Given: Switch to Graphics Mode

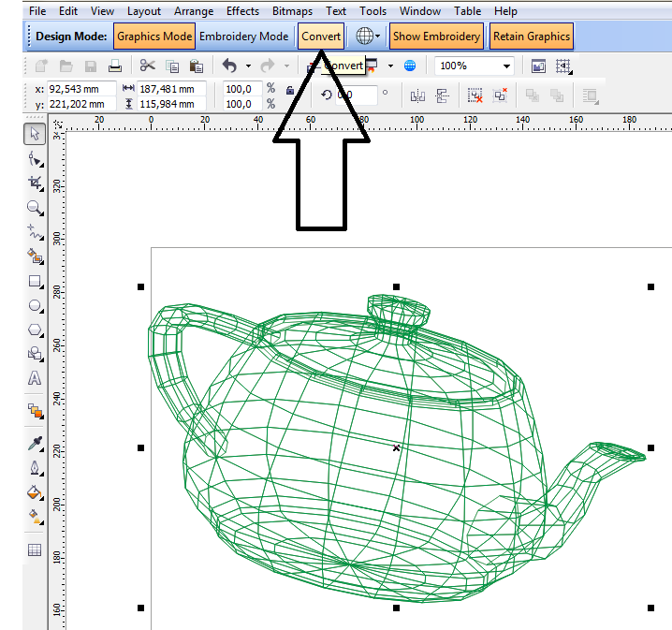Looking at the screenshot, I should [x=154, y=37].
